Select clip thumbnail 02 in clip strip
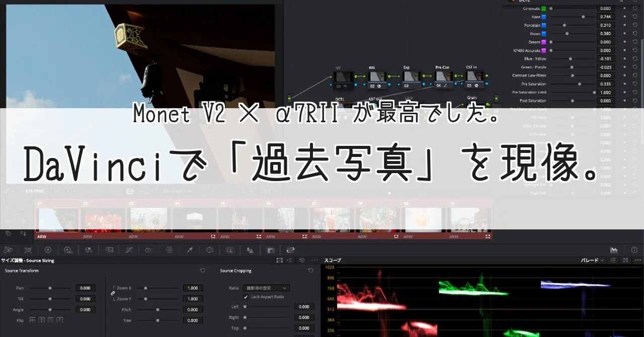This screenshot has width=644, height=337. tap(104, 219)
